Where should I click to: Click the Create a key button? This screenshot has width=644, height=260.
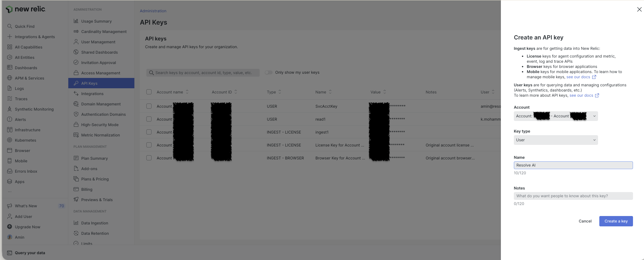616,221
